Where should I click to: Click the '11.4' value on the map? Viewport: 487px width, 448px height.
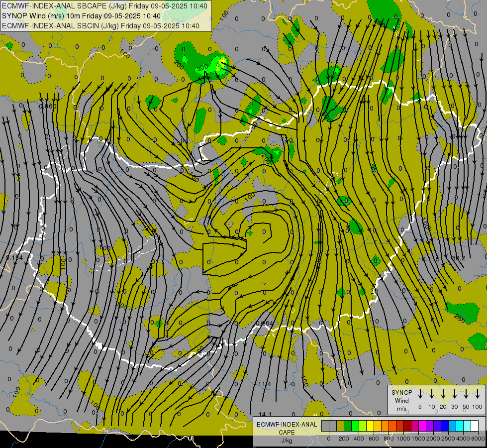[265, 384]
